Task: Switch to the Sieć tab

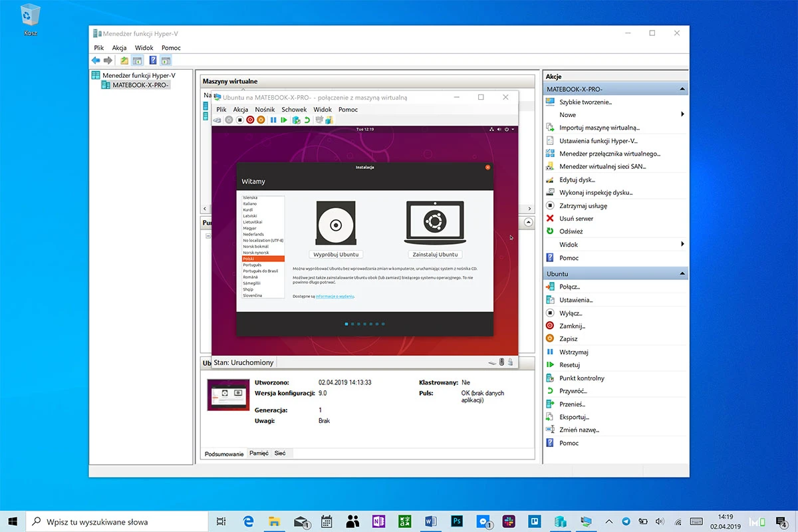Action: pyautogui.click(x=280, y=453)
